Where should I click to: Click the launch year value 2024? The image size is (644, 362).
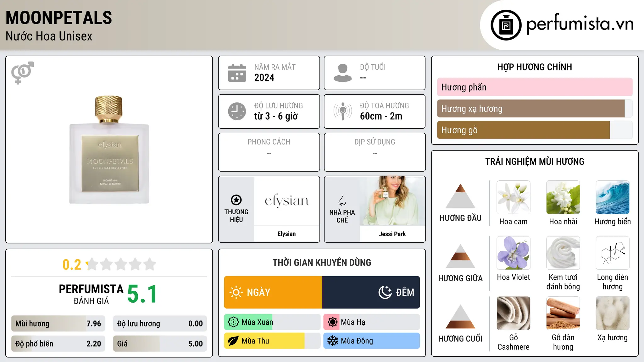pos(264,78)
